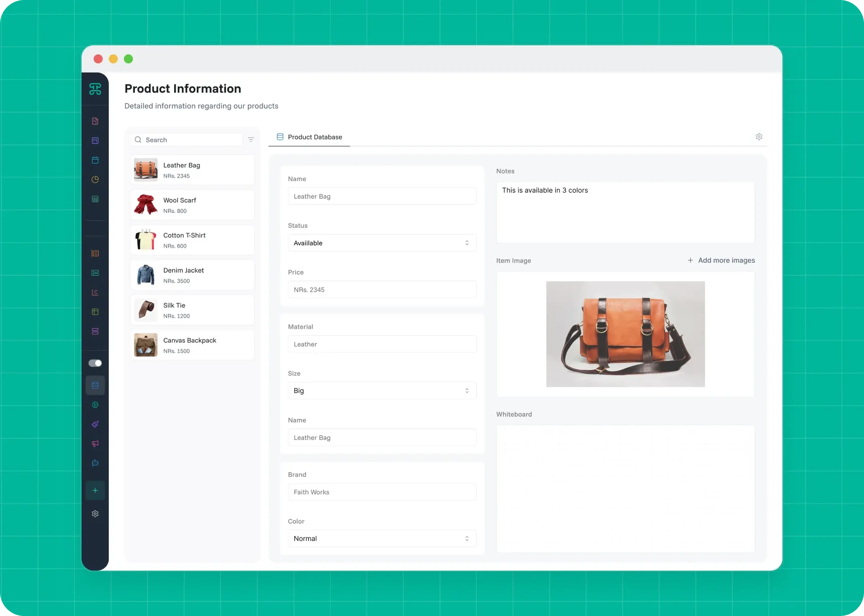864x616 pixels.
Task: Open the pink document icon in sidebar
Action: coord(95,121)
